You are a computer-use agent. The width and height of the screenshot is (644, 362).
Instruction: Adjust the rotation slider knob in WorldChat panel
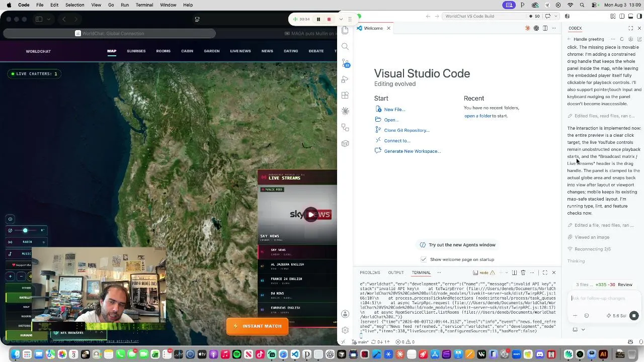pyautogui.click(x=25, y=230)
